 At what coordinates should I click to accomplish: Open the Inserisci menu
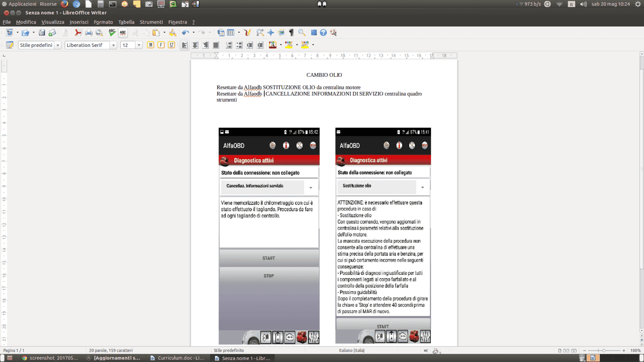point(79,22)
